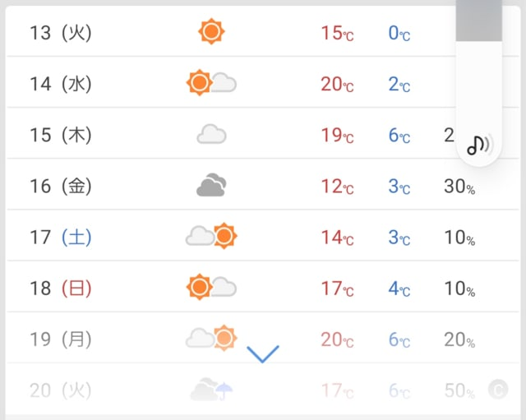Select the cloud icon for 15 (木)
The width and height of the screenshot is (526, 420).
[x=211, y=134]
